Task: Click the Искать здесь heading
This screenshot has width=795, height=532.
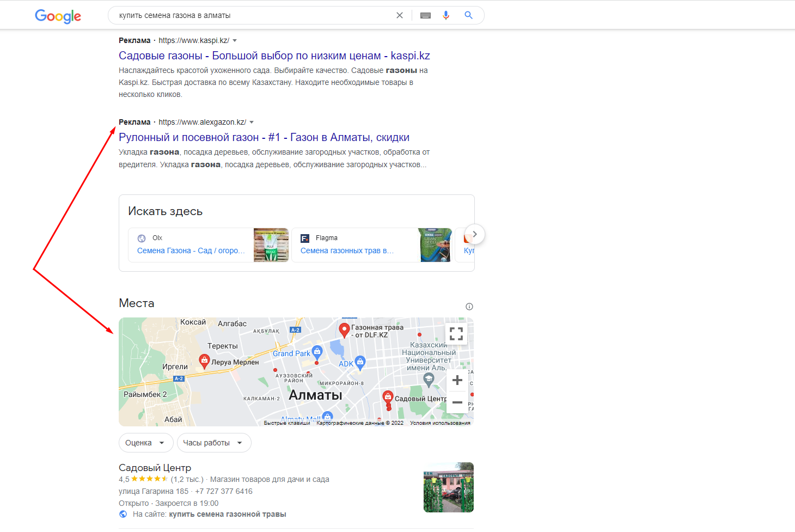Action: (x=165, y=211)
